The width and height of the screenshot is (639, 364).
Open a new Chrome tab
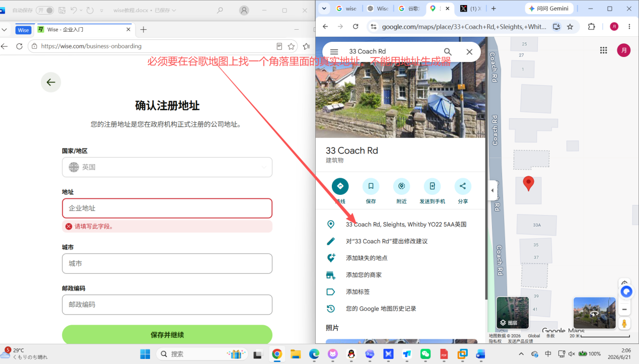[493, 9]
